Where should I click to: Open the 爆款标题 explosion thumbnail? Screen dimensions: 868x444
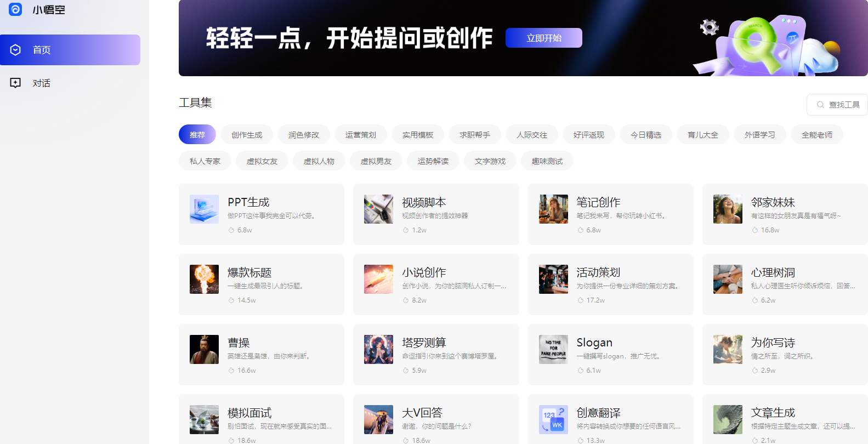[204, 279]
